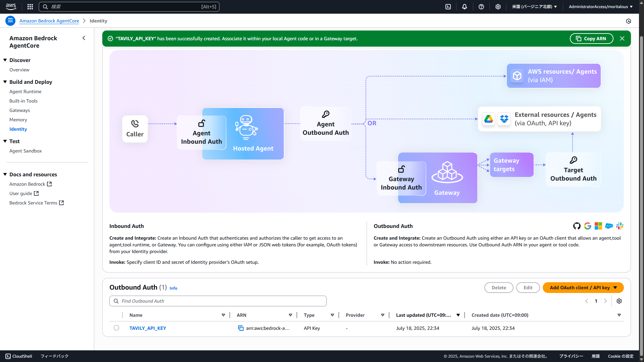
Task: Open top bar settings gear
Action: pyautogui.click(x=498, y=7)
